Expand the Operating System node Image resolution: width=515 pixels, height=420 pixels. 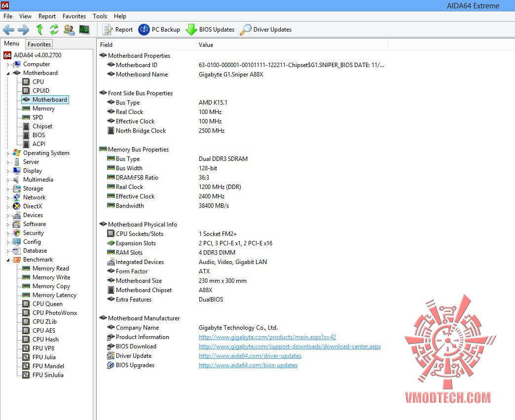pos(8,153)
